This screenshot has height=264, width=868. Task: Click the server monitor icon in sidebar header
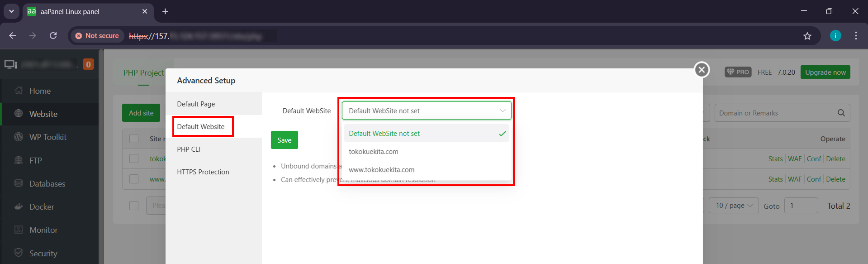click(x=11, y=64)
